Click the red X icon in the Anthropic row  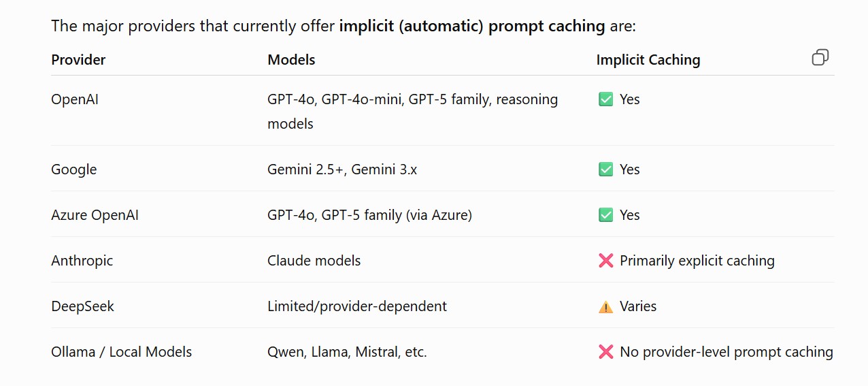click(605, 261)
